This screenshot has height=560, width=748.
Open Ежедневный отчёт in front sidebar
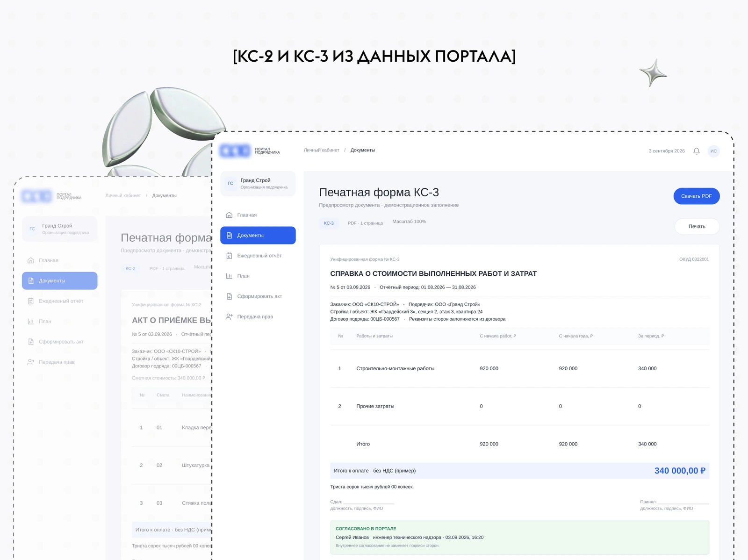pos(258,256)
